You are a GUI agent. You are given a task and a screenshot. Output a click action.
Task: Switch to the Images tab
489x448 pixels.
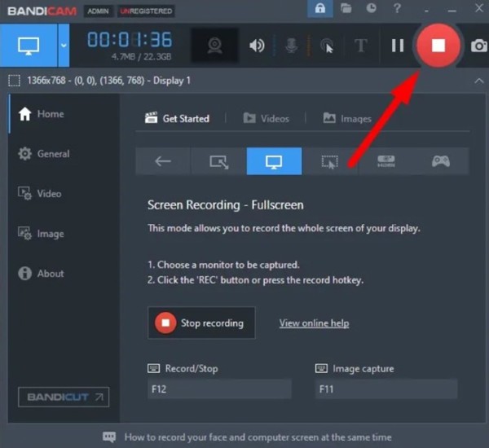tap(347, 118)
